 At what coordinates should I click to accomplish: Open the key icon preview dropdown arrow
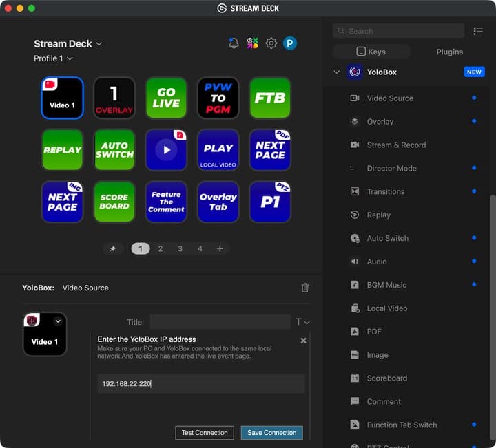pos(58,321)
